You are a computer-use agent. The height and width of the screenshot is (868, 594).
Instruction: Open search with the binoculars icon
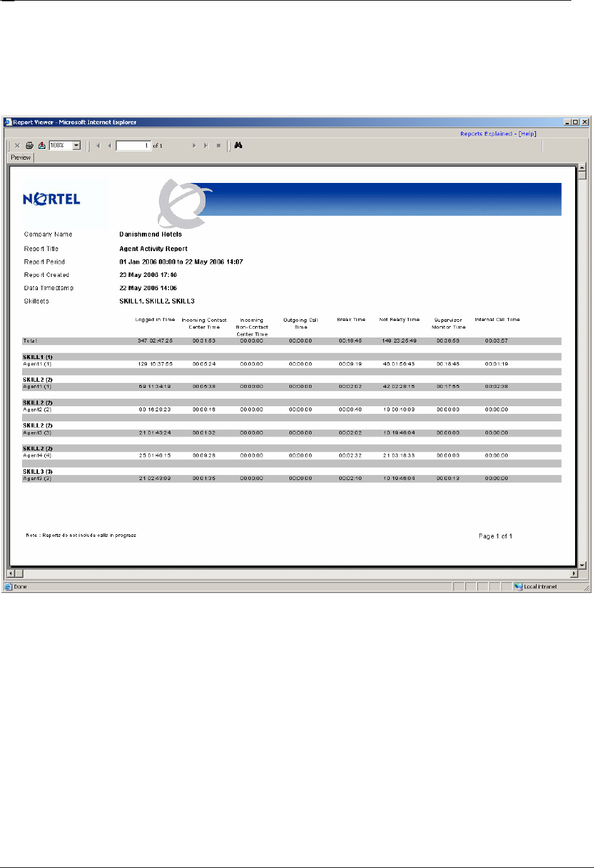pos(238,146)
